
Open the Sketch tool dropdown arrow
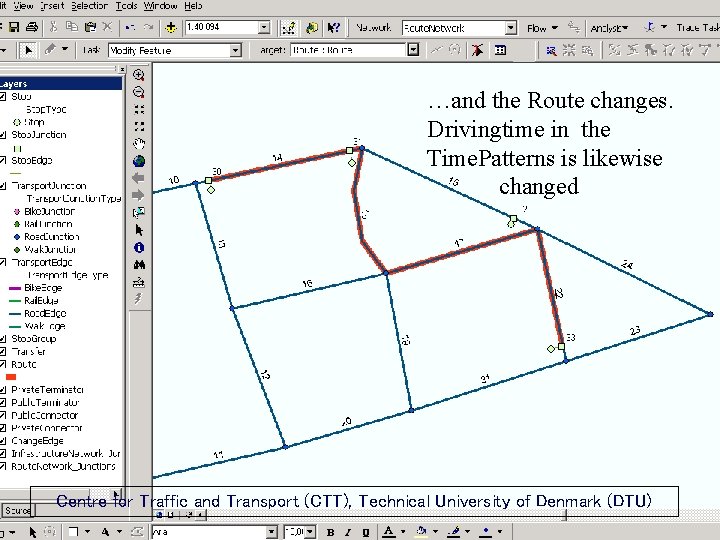tap(65, 49)
